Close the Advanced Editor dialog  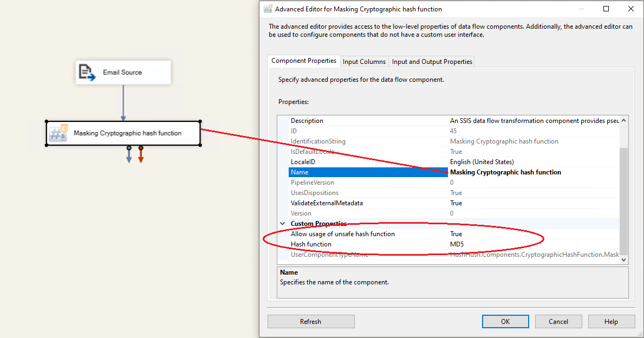pyautogui.click(x=631, y=9)
